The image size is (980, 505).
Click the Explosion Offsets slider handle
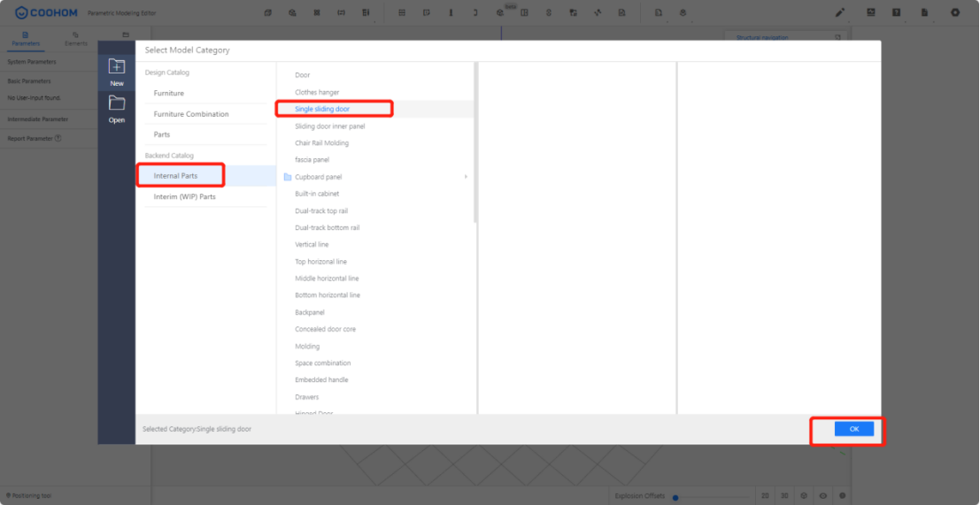point(675,498)
